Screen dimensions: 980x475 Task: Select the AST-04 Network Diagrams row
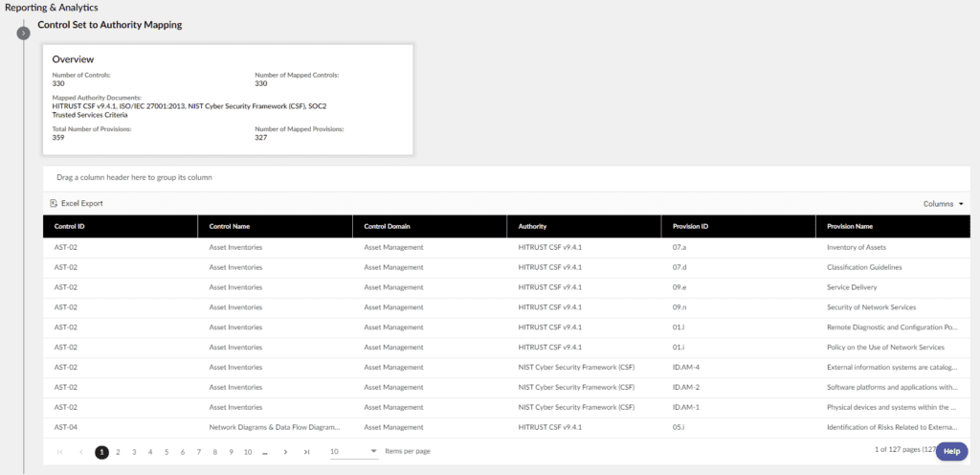pyautogui.click(x=275, y=427)
